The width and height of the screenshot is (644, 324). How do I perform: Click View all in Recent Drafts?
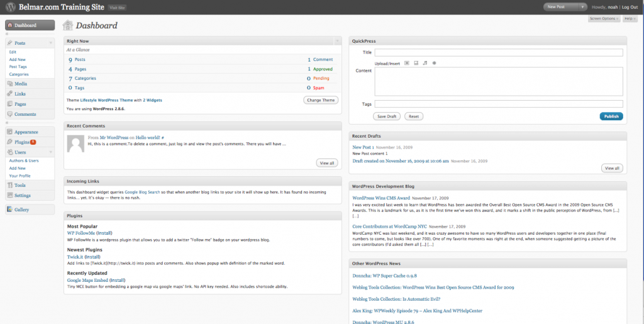[612, 168]
